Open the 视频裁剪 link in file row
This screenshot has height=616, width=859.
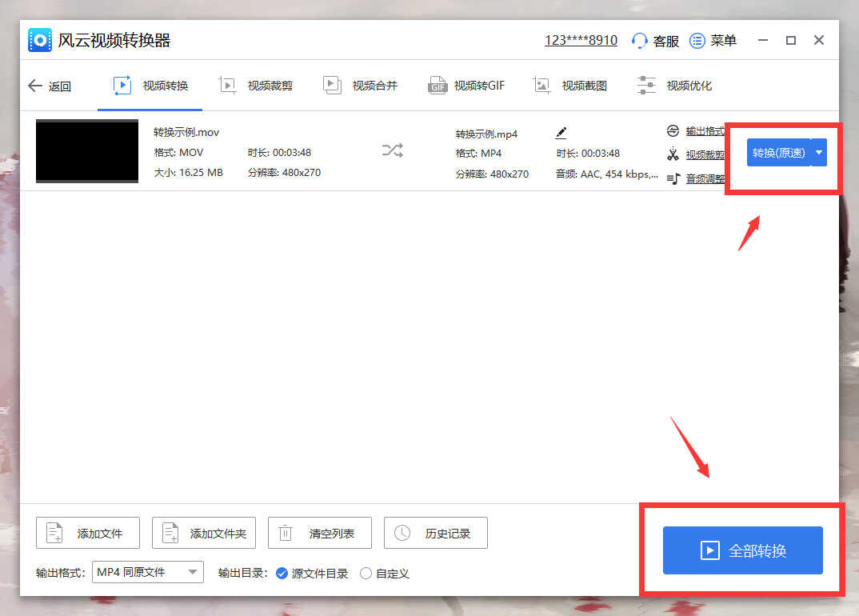tap(705, 155)
